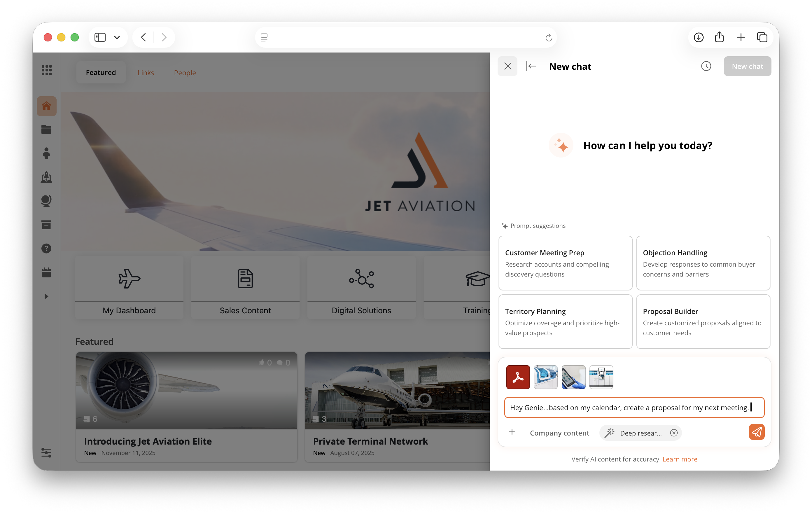The width and height of the screenshot is (812, 514).
Task: Open chat history clock icon
Action: coord(706,67)
